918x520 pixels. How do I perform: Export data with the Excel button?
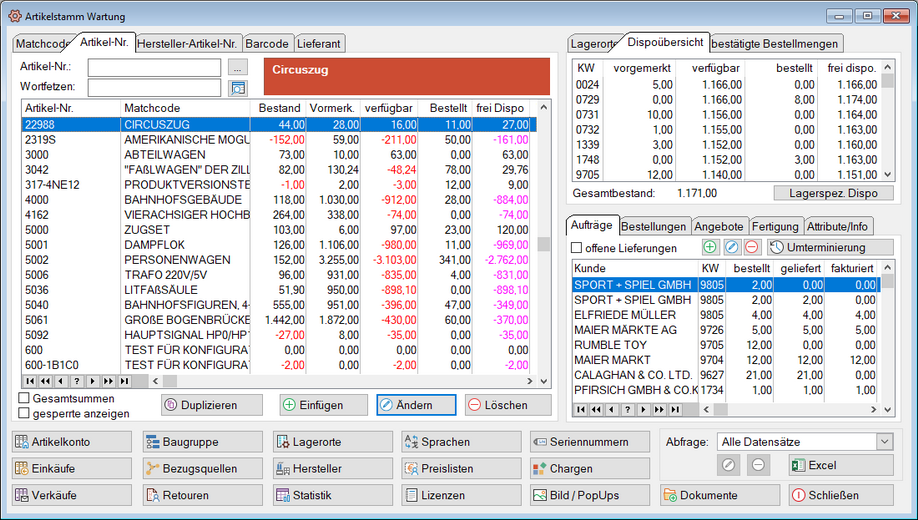pos(840,465)
